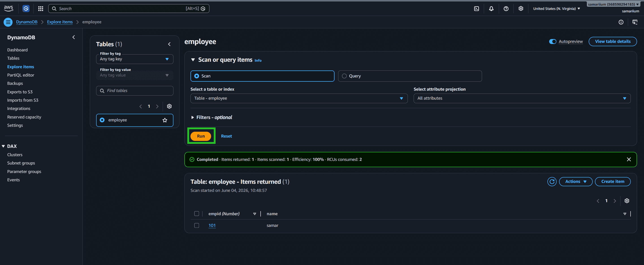Toggle the hamburger navigation menu
The width and height of the screenshot is (644, 265).
point(8,22)
